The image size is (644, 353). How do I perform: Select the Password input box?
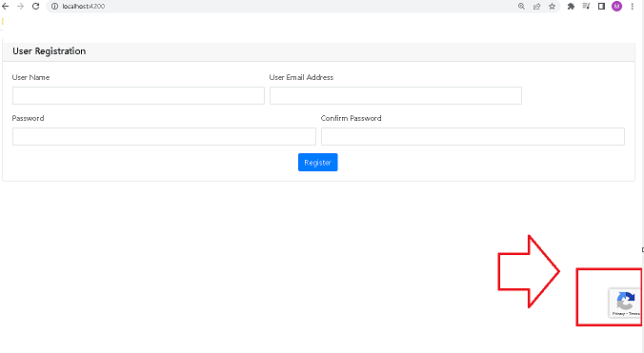pyautogui.click(x=164, y=136)
